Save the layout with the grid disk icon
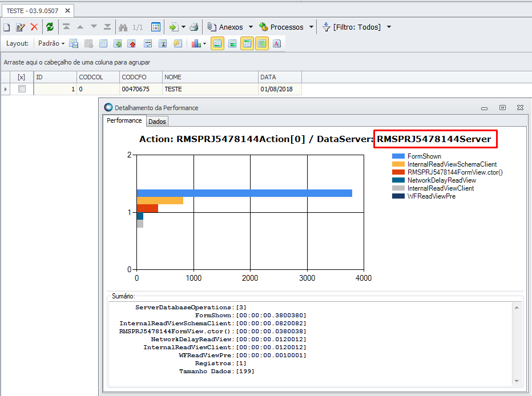Image resolution: width=532 pixels, height=396 pixels. point(74,43)
